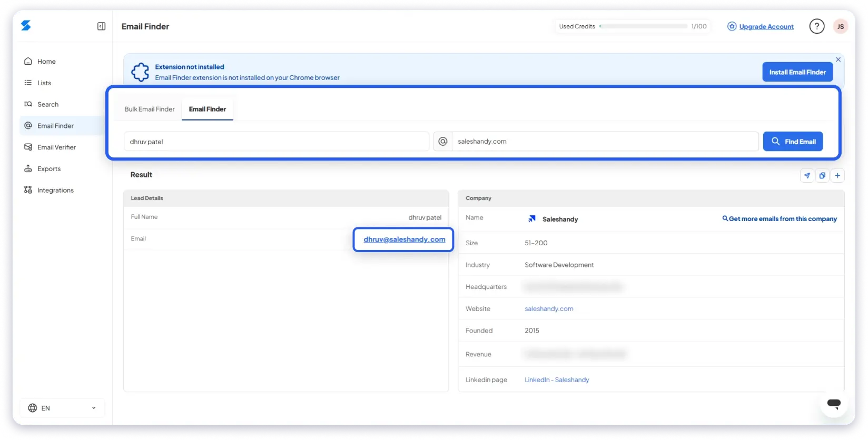The image size is (868, 440).
Task: Open the chat support bubble
Action: (834, 404)
